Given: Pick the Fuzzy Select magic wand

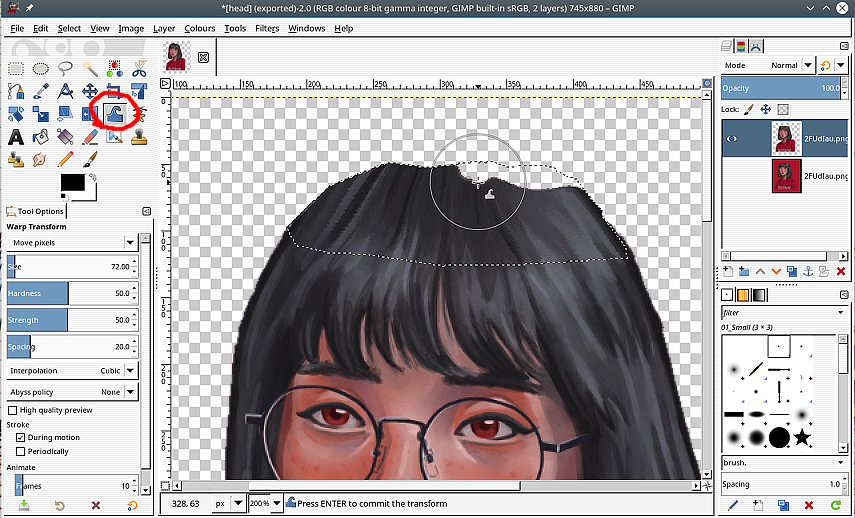Looking at the screenshot, I should pos(90,69).
